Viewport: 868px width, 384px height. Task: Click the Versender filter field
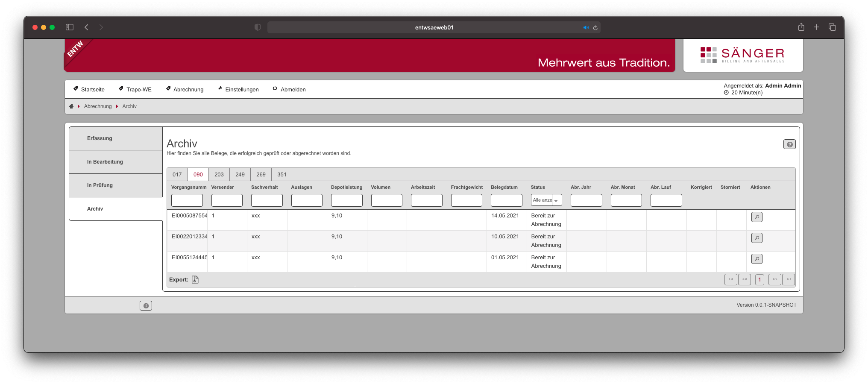click(227, 200)
